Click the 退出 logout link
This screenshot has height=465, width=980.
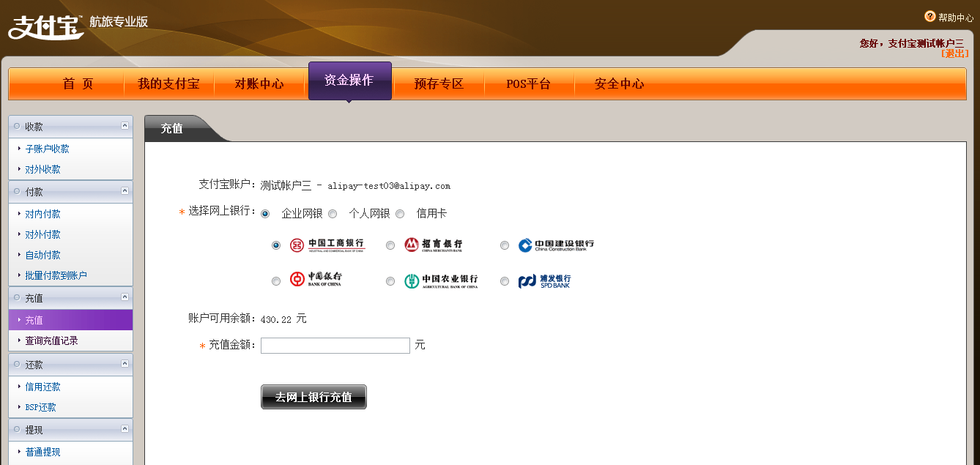[954, 53]
